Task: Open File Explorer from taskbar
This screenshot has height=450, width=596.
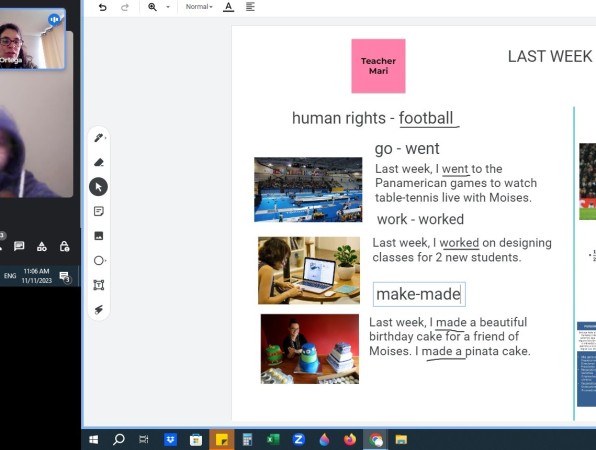Action: coord(401,440)
